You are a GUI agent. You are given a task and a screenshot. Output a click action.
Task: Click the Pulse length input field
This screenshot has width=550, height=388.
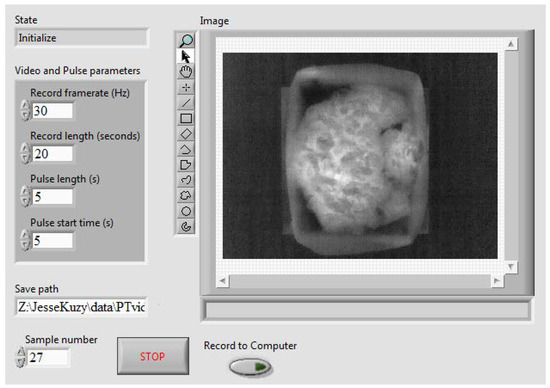coord(53,197)
